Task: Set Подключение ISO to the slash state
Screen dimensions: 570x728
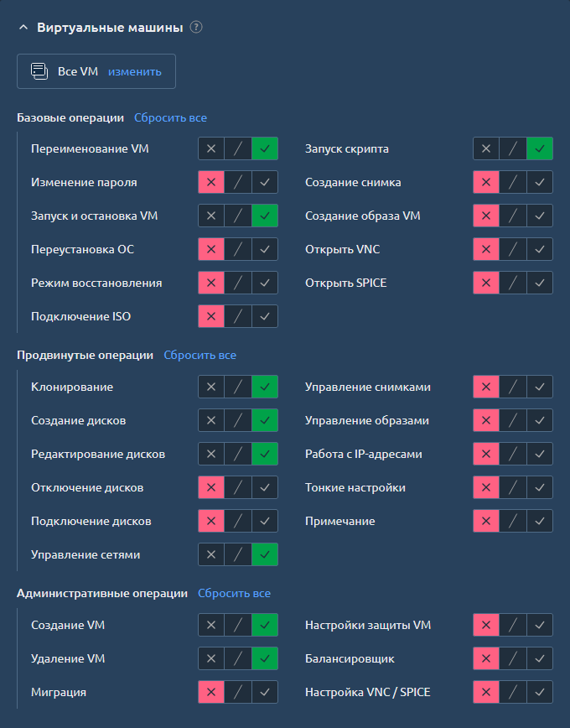Action: click(238, 316)
